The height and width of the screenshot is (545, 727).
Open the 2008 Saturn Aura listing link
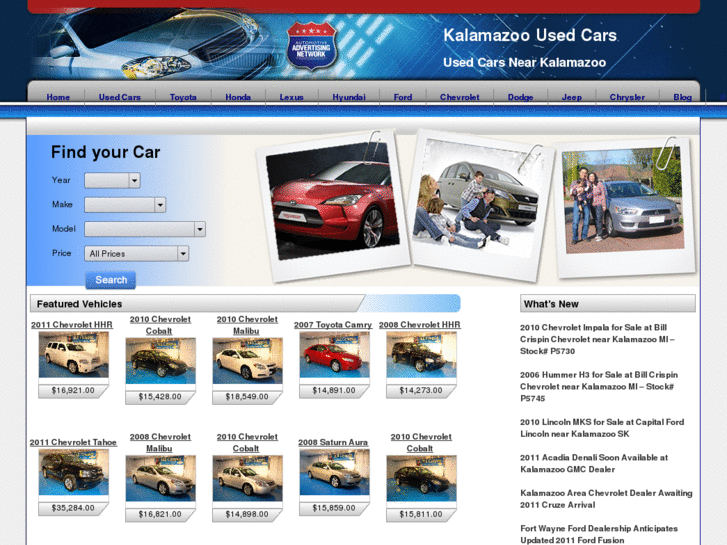click(x=333, y=442)
